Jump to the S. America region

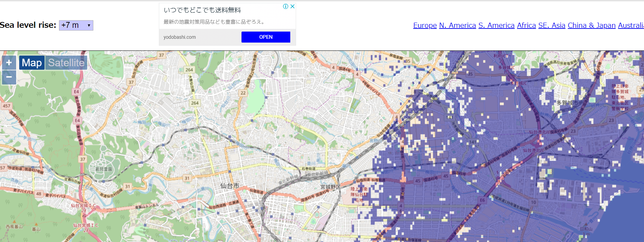pyautogui.click(x=496, y=25)
